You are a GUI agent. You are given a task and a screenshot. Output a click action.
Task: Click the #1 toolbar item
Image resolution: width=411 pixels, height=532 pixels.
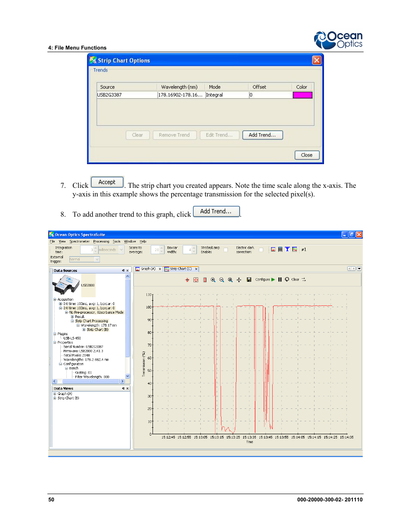[x=304, y=249]
